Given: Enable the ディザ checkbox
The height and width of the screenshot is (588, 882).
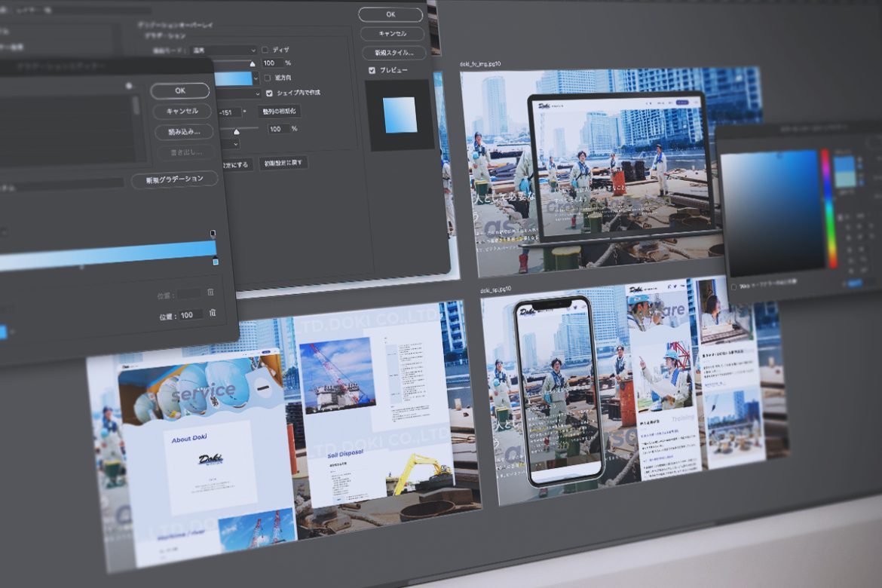Looking at the screenshot, I should click(x=265, y=50).
